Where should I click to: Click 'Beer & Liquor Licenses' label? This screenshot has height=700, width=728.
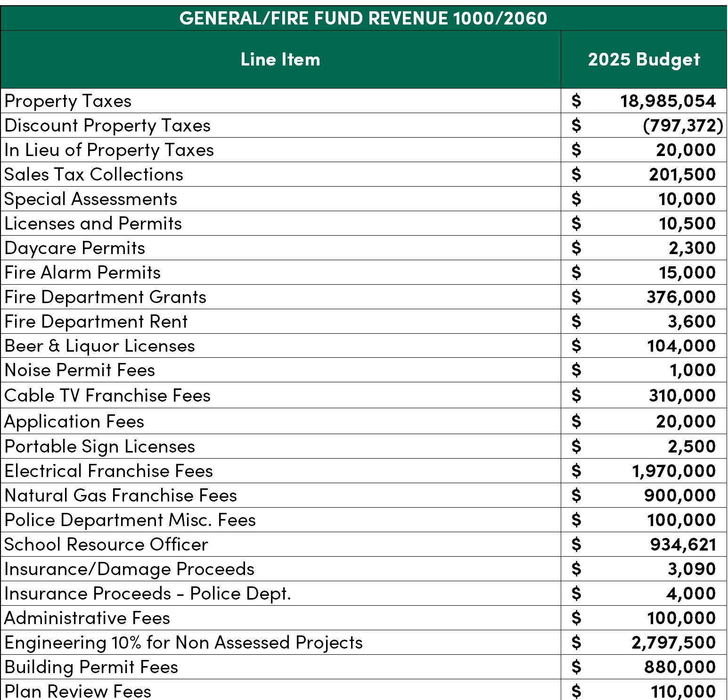[x=99, y=346]
